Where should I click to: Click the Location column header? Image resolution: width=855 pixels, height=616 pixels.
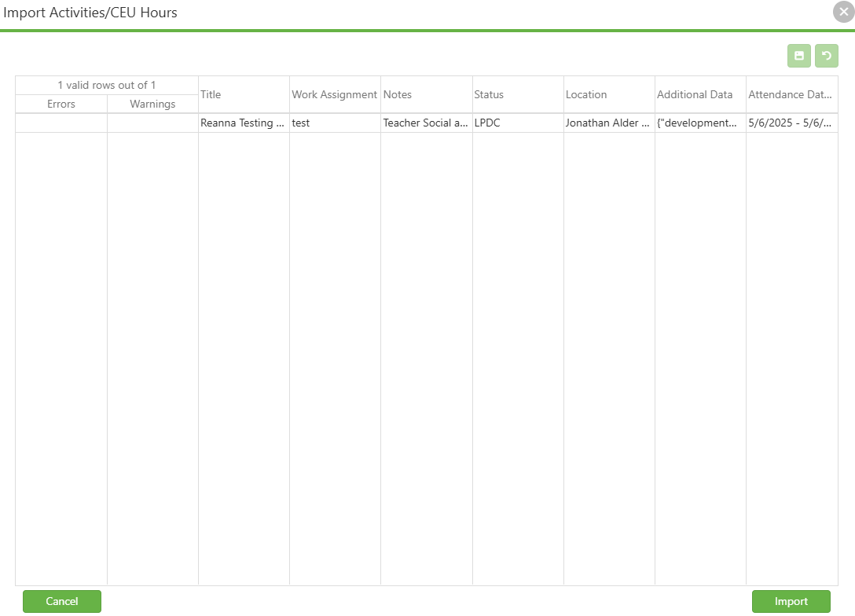609,94
